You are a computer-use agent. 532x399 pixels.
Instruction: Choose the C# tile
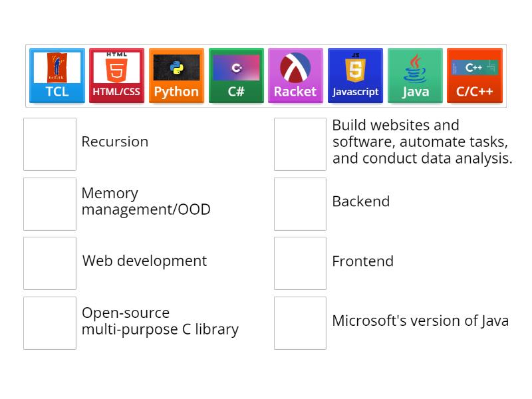(236, 75)
